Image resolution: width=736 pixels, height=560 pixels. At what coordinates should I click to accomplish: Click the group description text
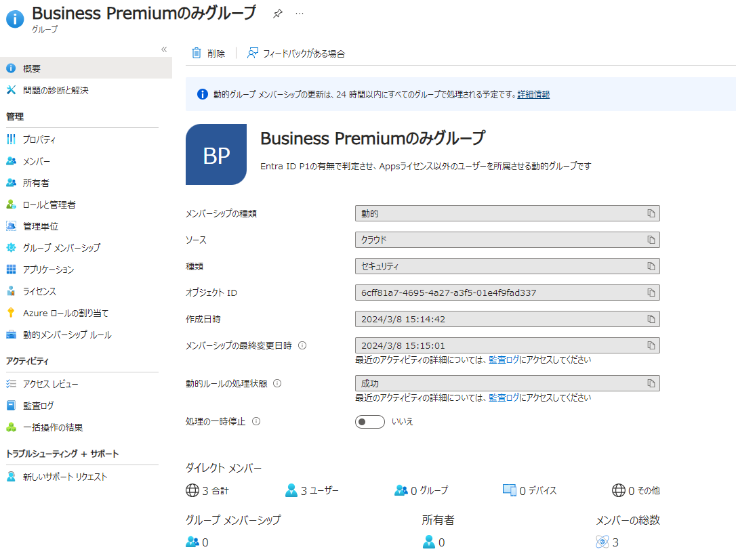[x=426, y=166]
